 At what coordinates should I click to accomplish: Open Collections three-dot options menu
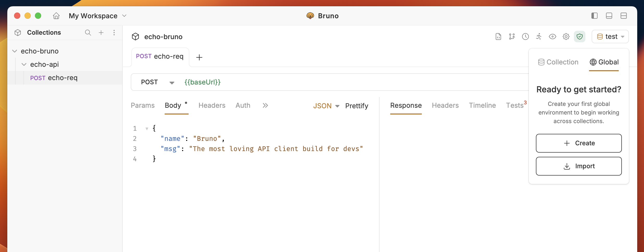tap(114, 33)
